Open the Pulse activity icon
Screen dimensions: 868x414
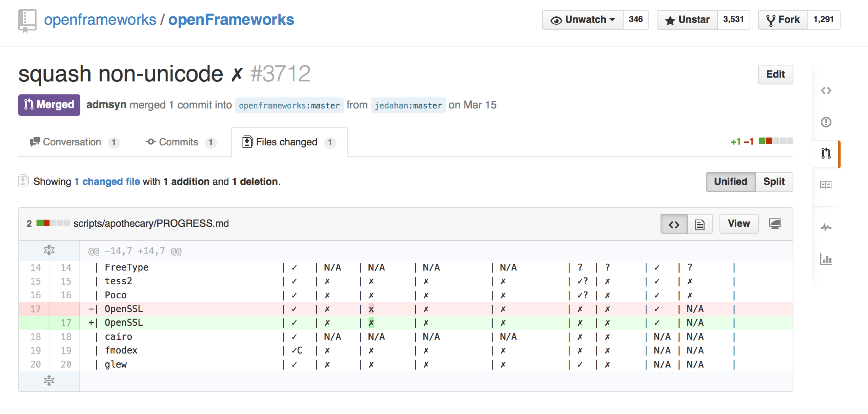click(x=826, y=228)
